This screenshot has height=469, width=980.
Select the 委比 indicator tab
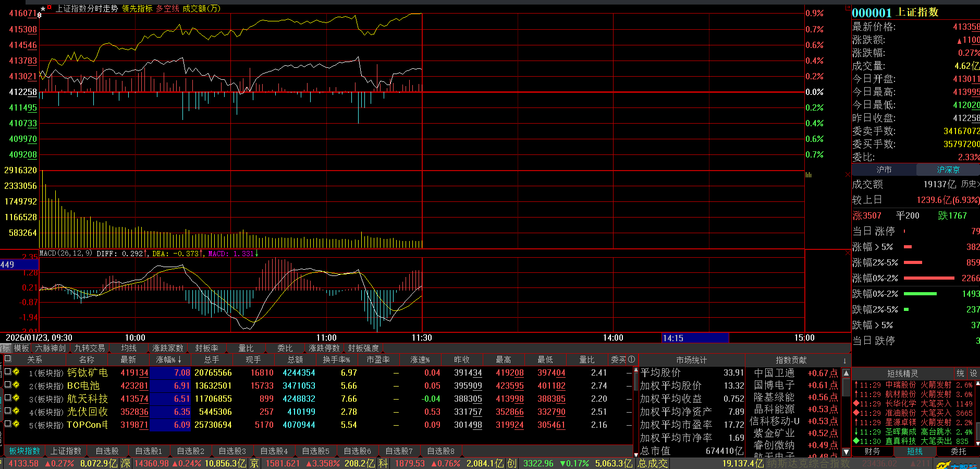(x=285, y=348)
